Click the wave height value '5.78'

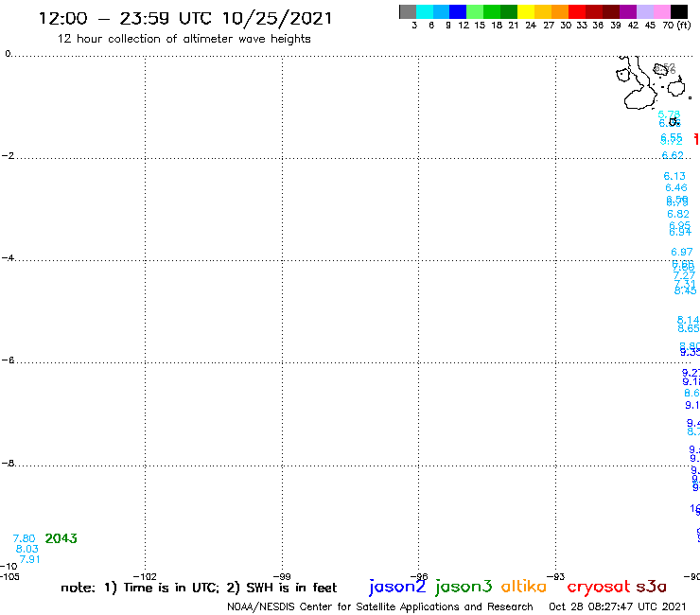coord(669,114)
